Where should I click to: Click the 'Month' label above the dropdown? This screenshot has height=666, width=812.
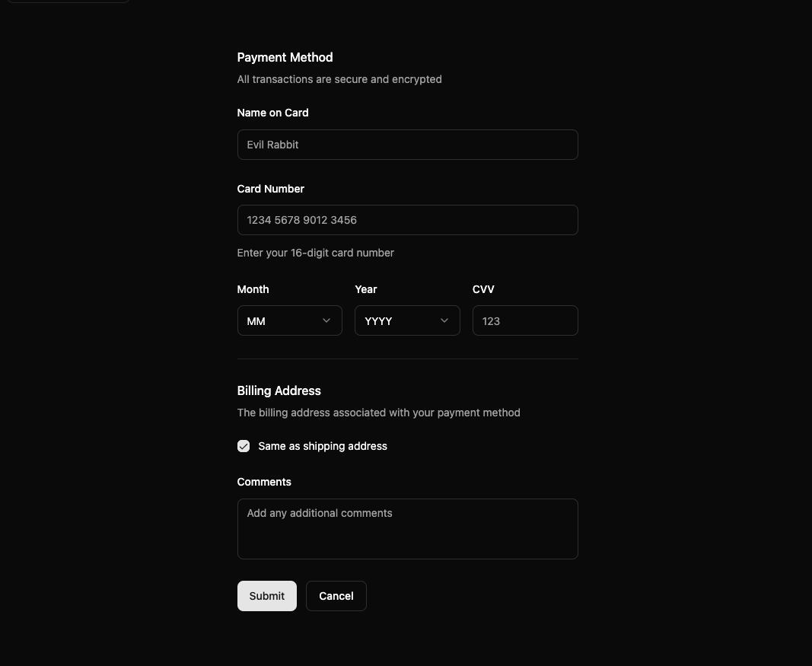point(253,289)
